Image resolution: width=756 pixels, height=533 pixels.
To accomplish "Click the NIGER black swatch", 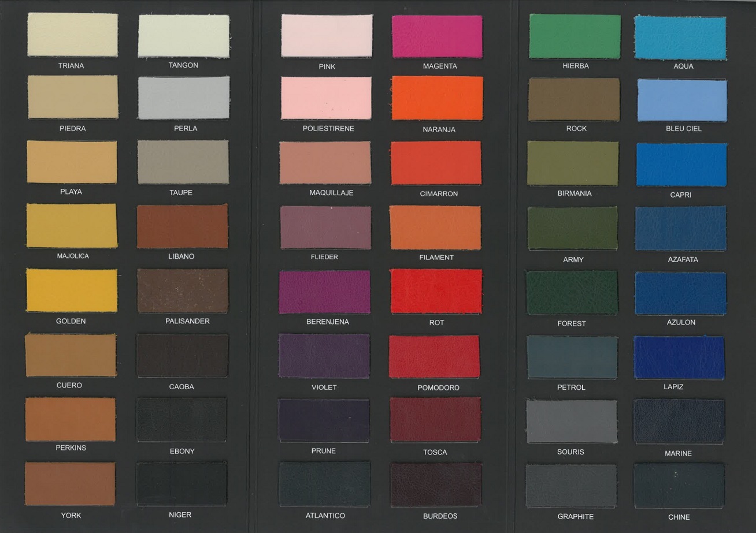I will click(x=181, y=483).
